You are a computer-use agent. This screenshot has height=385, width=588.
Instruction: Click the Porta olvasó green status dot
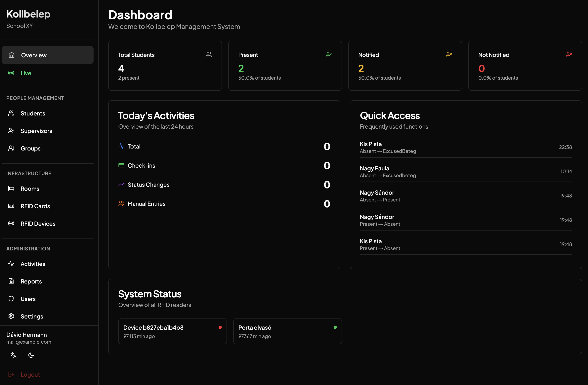point(335,327)
